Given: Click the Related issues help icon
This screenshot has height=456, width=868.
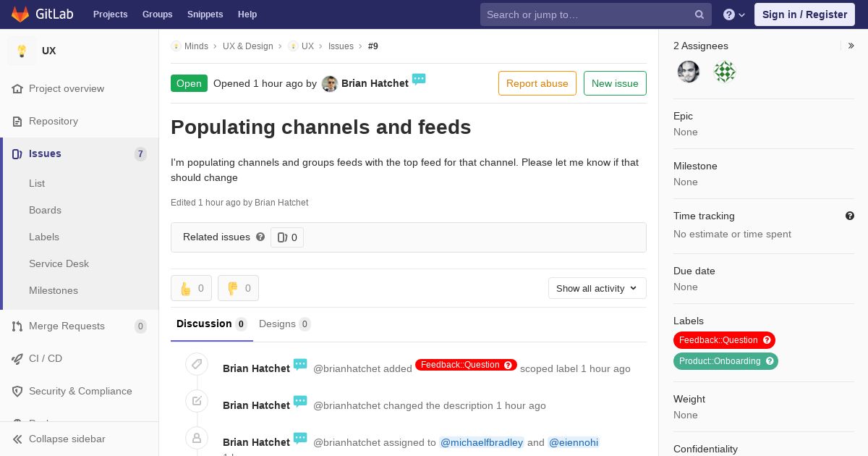Looking at the screenshot, I should click(x=260, y=237).
